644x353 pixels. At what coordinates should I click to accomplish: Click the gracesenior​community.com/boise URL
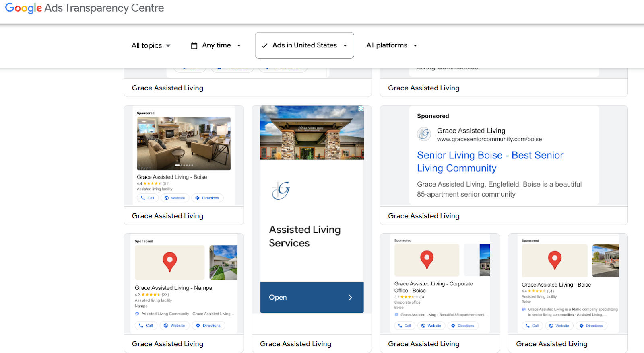489,139
